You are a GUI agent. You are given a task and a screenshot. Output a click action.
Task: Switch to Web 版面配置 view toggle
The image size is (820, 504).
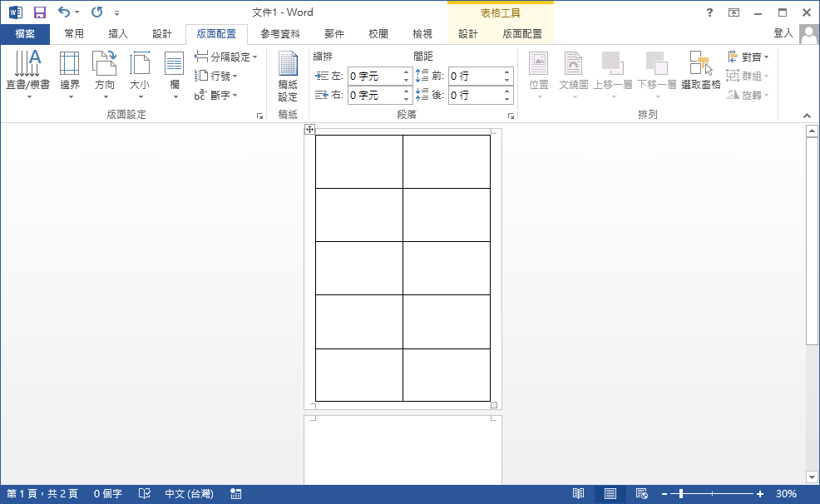tap(641, 493)
